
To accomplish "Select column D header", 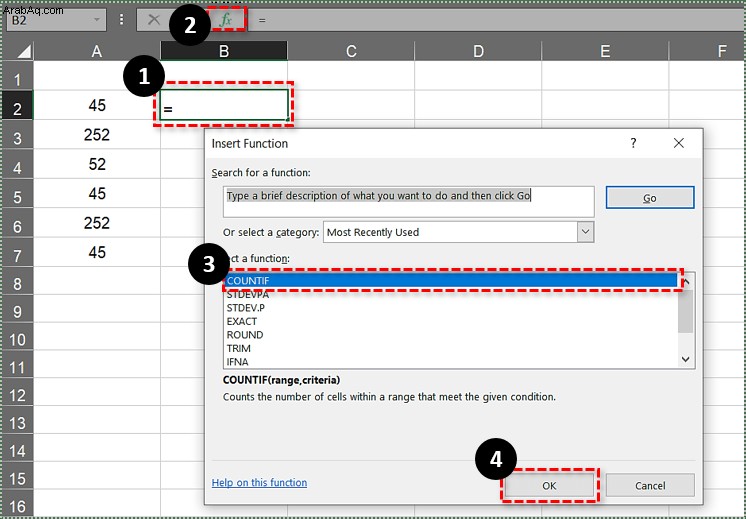I will point(478,51).
